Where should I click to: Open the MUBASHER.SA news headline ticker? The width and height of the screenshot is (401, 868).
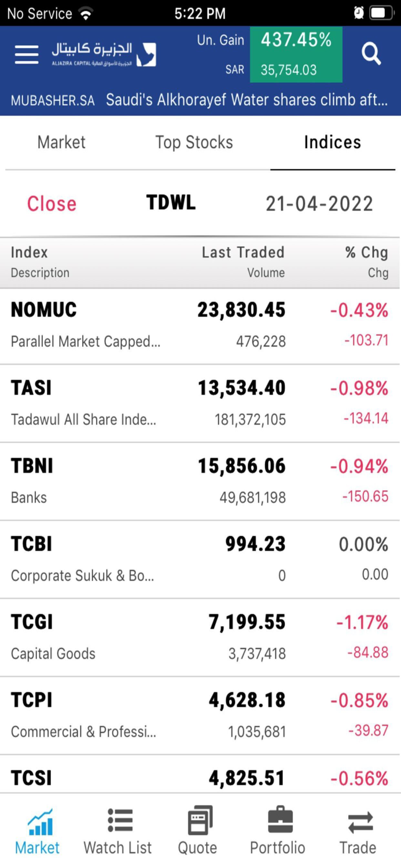200,100
